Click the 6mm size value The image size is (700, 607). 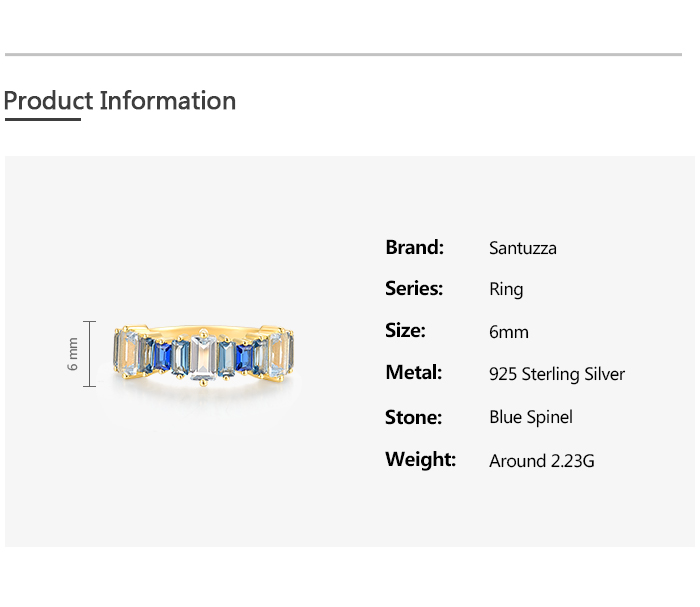pyautogui.click(x=509, y=332)
